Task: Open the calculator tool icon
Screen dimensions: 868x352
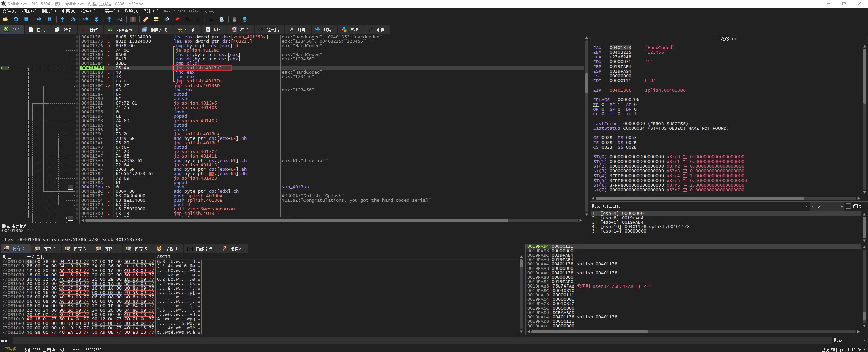Action: click(234, 19)
